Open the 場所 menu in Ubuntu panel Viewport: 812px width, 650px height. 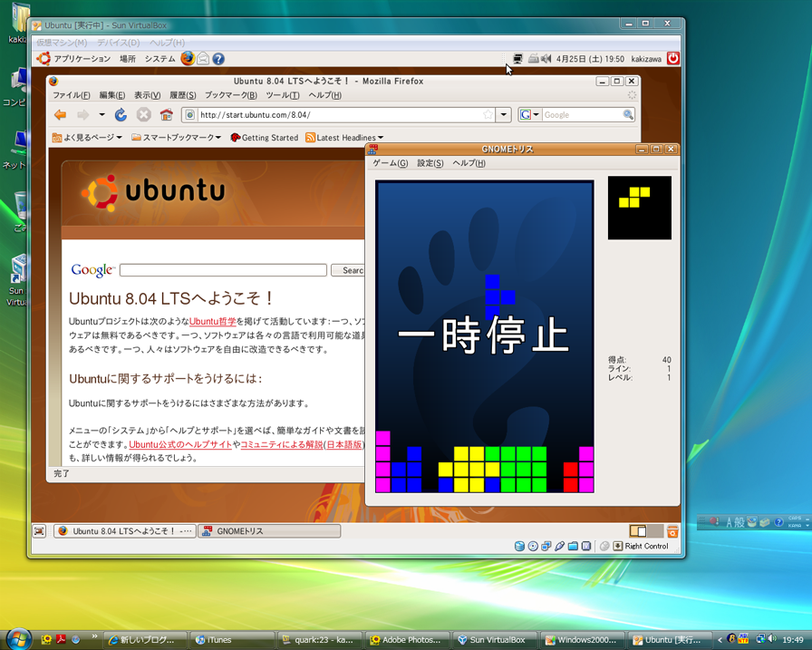[128, 59]
